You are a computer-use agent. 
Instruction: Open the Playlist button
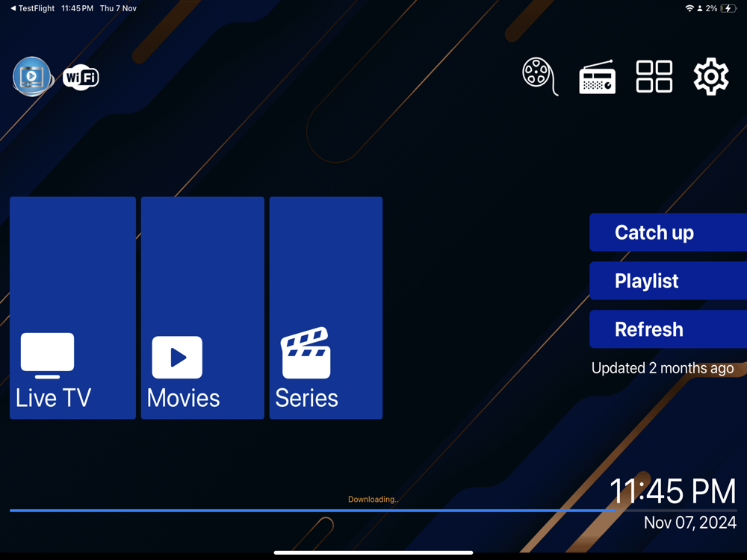668,281
